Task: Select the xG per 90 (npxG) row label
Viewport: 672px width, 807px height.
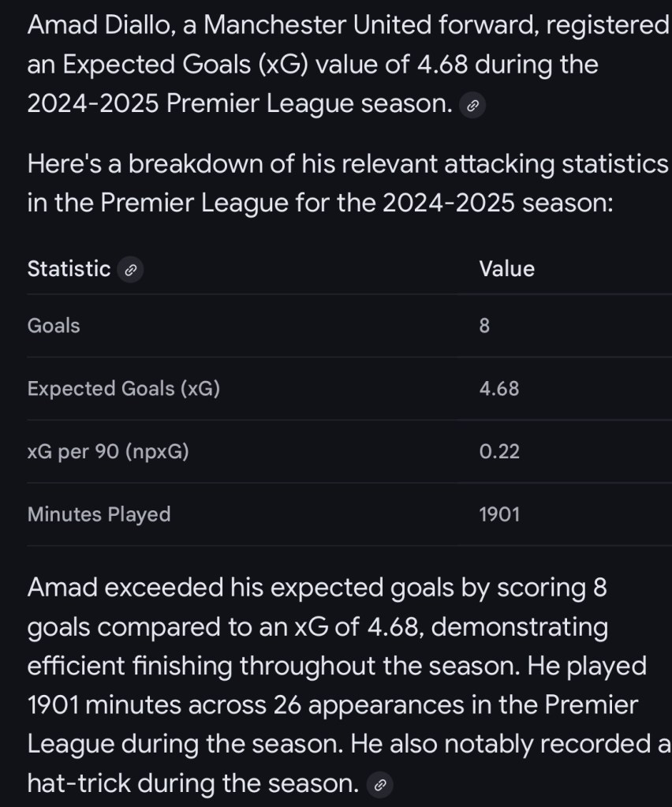Action: (108, 451)
